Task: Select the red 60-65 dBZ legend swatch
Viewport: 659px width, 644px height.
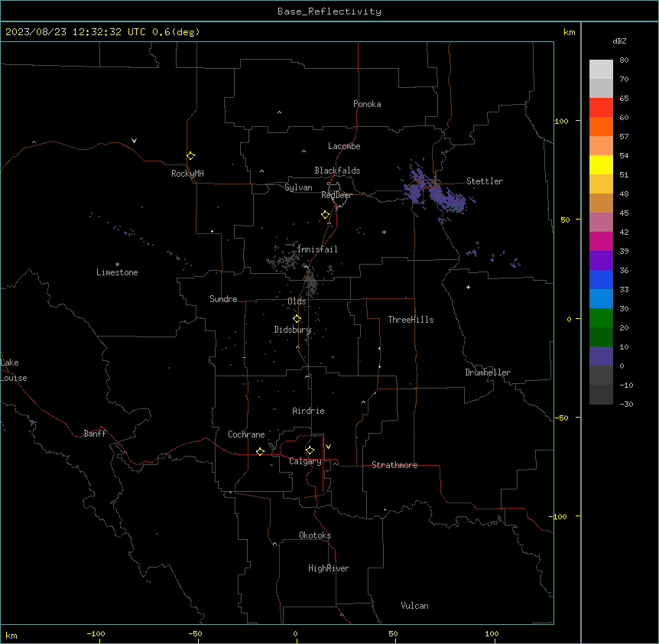Action: tap(601, 107)
